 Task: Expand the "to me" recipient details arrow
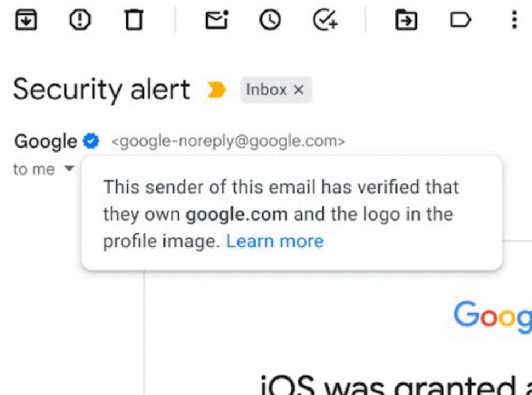pos(69,168)
